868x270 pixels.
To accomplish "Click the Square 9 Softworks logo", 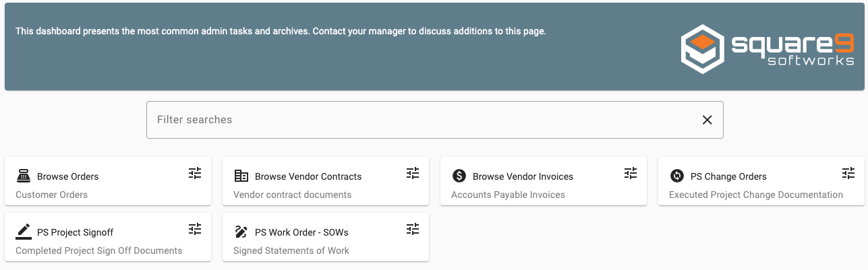I will 767,48.
